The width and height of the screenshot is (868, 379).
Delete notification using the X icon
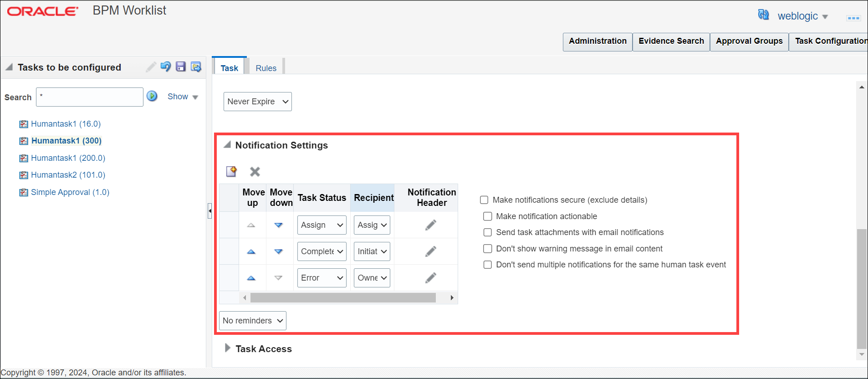(x=255, y=171)
